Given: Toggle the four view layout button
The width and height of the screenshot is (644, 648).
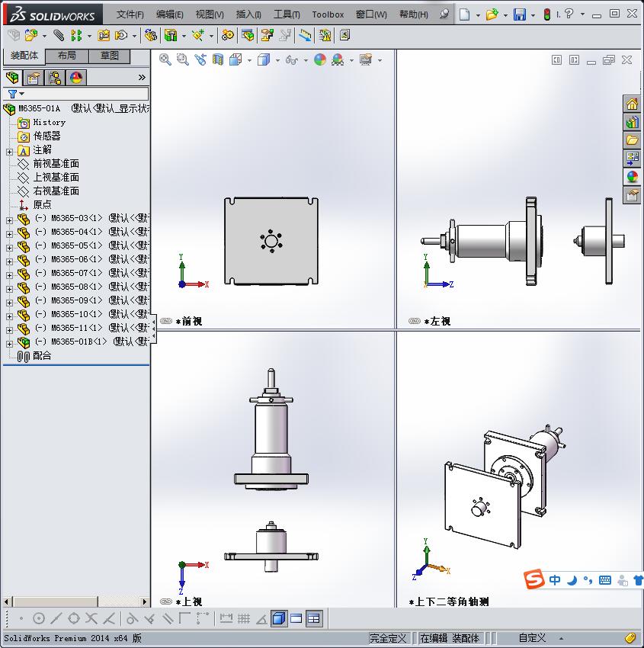Looking at the screenshot, I should (x=314, y=619).
